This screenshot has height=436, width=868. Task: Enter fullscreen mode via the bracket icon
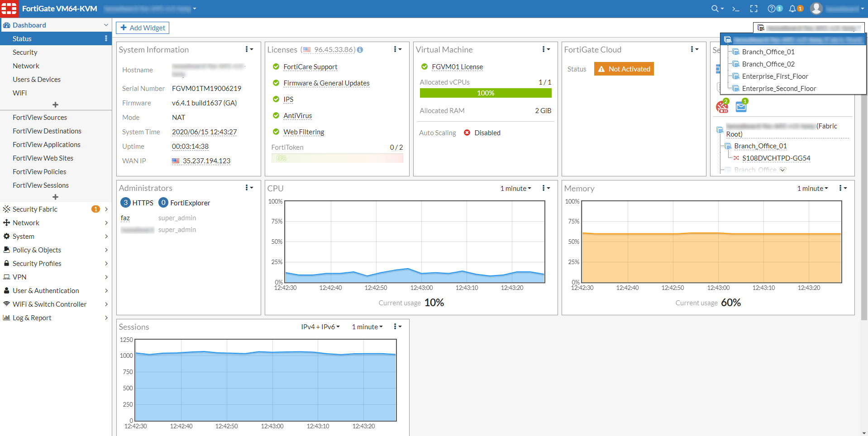coord(753,9)
